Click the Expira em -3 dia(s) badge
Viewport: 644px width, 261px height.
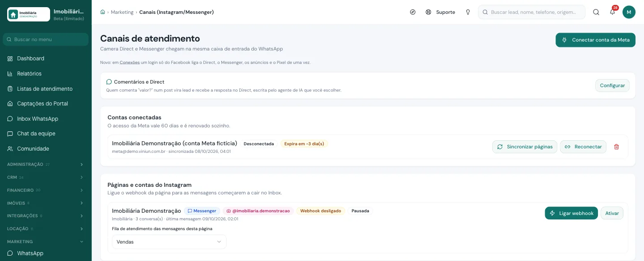click(304, 144)
